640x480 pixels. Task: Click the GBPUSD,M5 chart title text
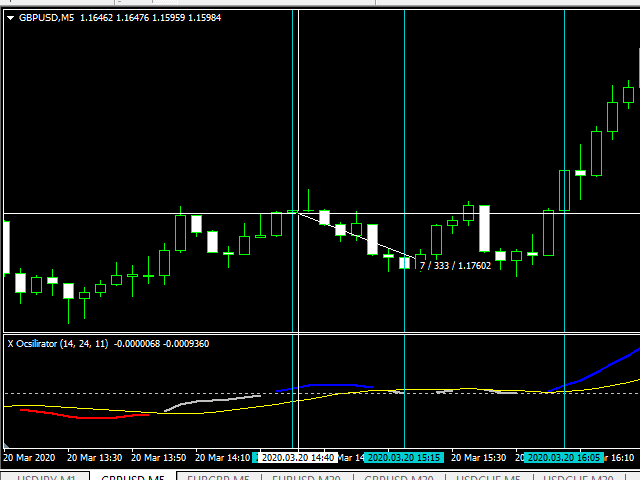point(47,18)
